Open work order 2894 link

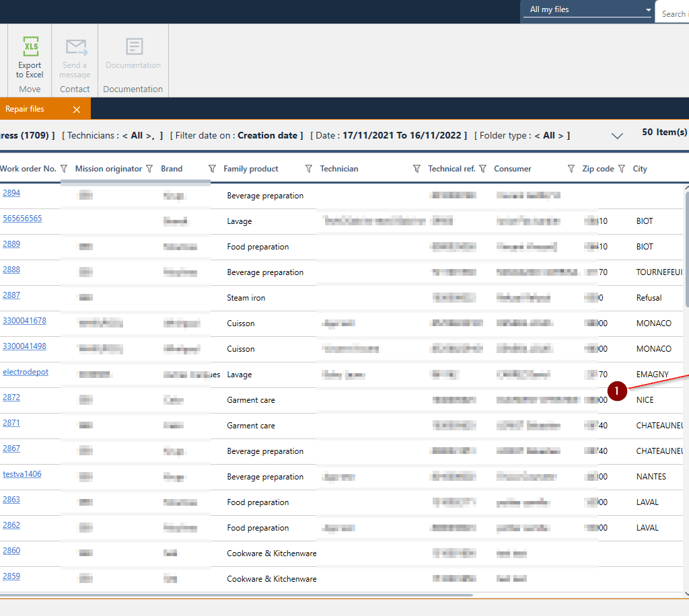click(x=11, y=193)
